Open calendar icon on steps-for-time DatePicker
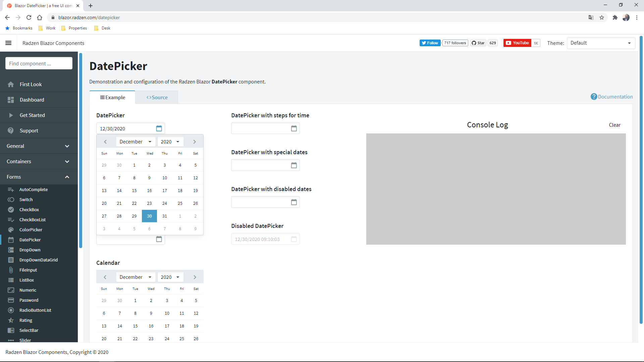The width and height of the screenshot is (644, 362). pyautogui.click(x=294, y=128)
